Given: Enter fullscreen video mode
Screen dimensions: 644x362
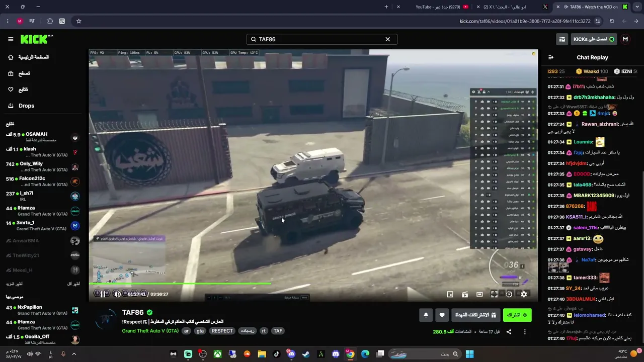Looking at the screenshot, I should coord(494,294).
